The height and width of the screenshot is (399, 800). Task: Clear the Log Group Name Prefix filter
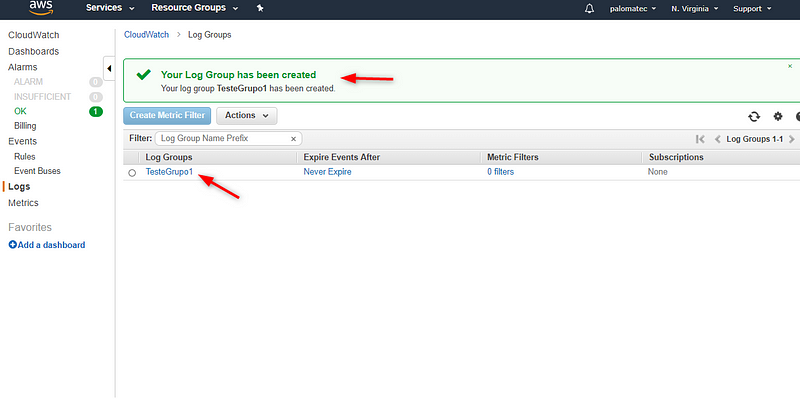click(x=293, y=139)
